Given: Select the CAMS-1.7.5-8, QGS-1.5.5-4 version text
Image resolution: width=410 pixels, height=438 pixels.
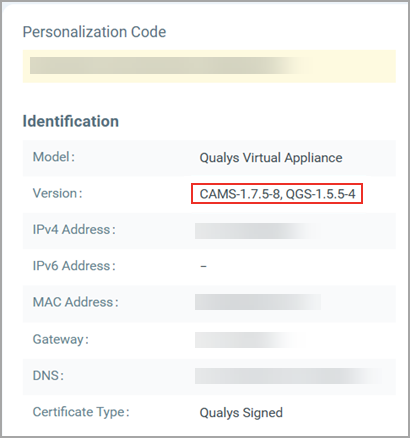Looking at the screenshot, I should tap(277, 194).
